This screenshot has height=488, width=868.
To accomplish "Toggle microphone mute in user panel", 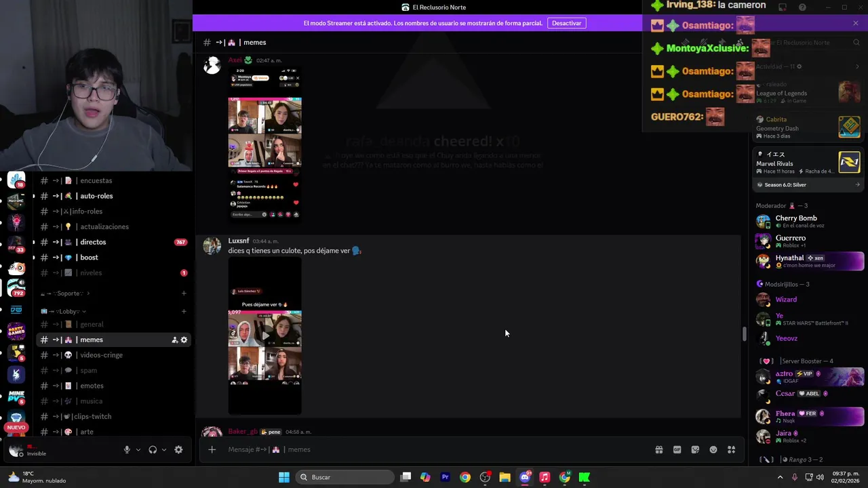I will tap(127, 449).
